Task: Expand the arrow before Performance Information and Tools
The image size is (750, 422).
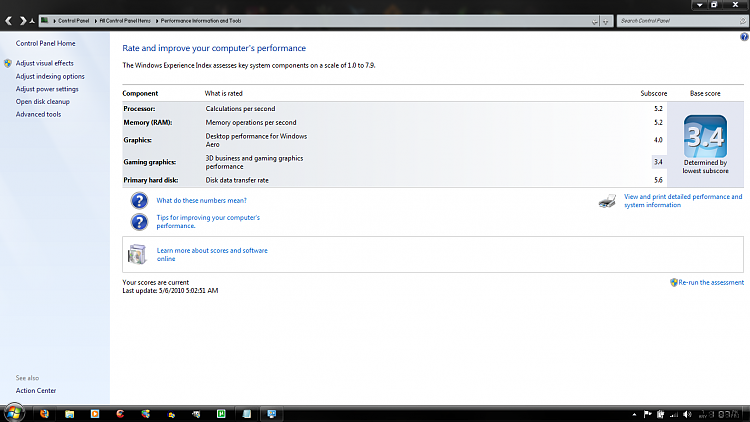Action: [157, 21]
